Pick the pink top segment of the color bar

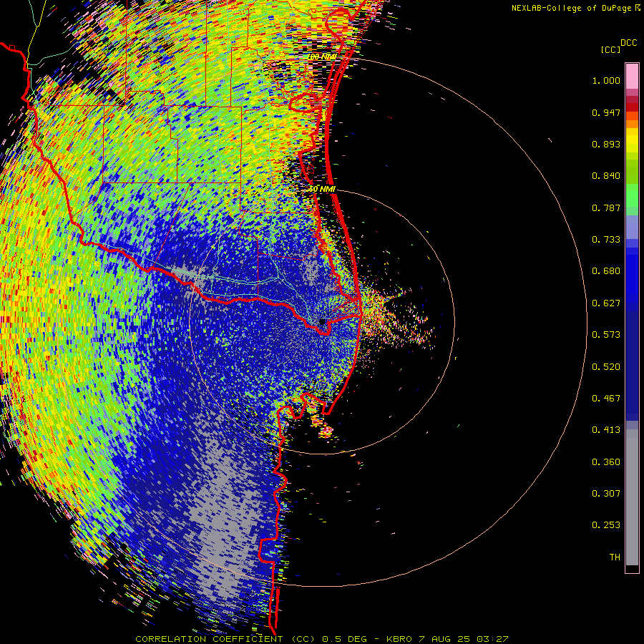coord(632,77)
